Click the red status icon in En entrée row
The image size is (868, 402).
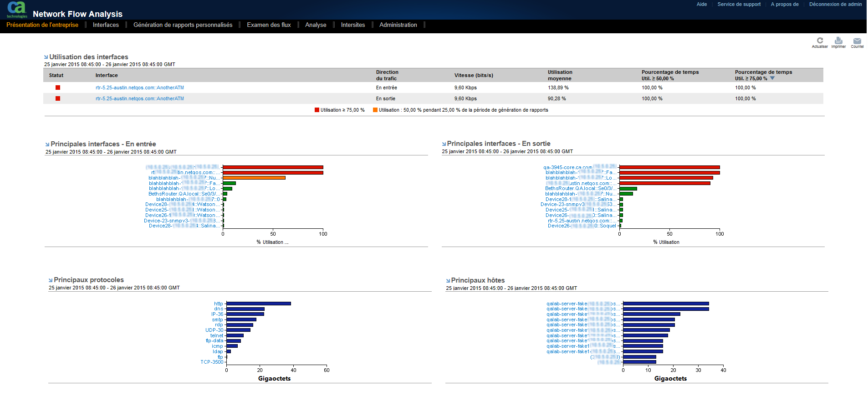(x=58, y=88)
